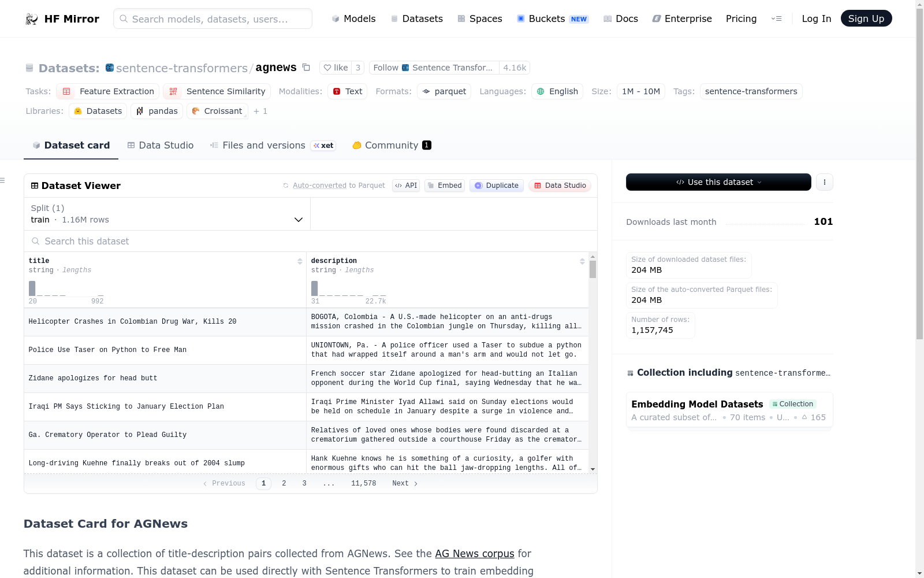Click the parquet format tag
Screen dimensions: 924x578
[x=444, y=91]
